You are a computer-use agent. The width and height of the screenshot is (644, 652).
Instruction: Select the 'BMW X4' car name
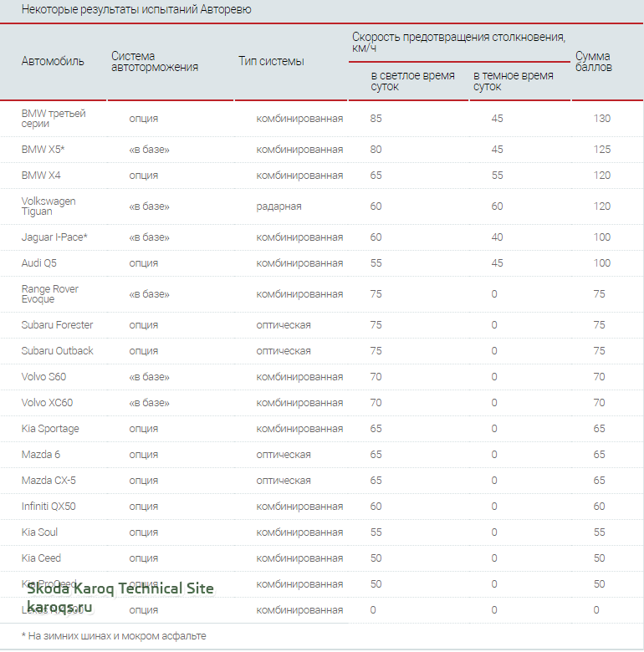(x=41, y=175)
